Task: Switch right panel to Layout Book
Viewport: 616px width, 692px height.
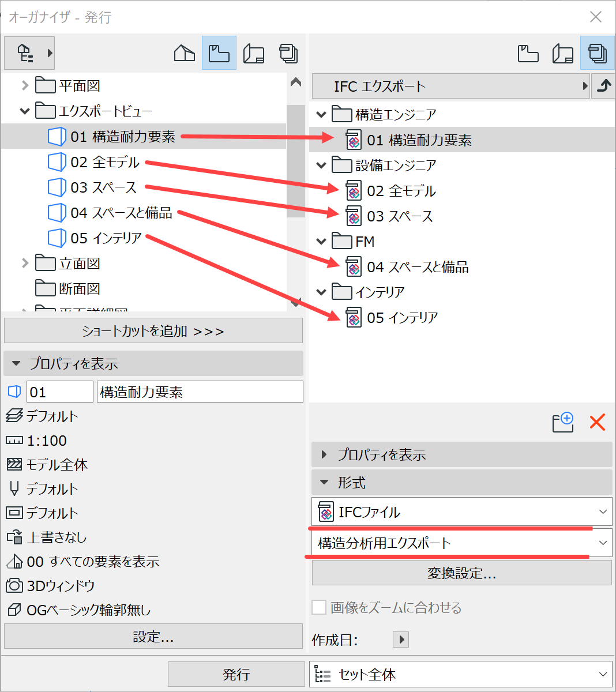Action: pyautogui.click(x=563, y=53)
